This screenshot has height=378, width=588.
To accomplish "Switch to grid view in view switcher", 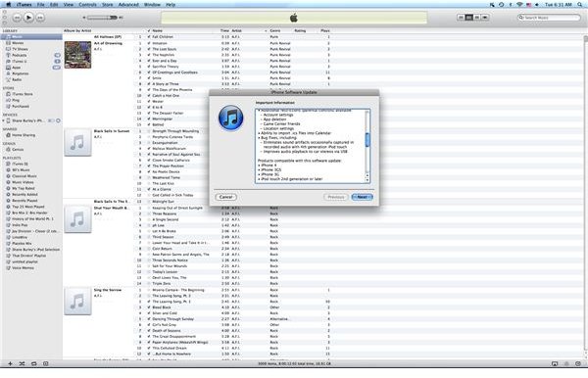I will coord(477,18).
